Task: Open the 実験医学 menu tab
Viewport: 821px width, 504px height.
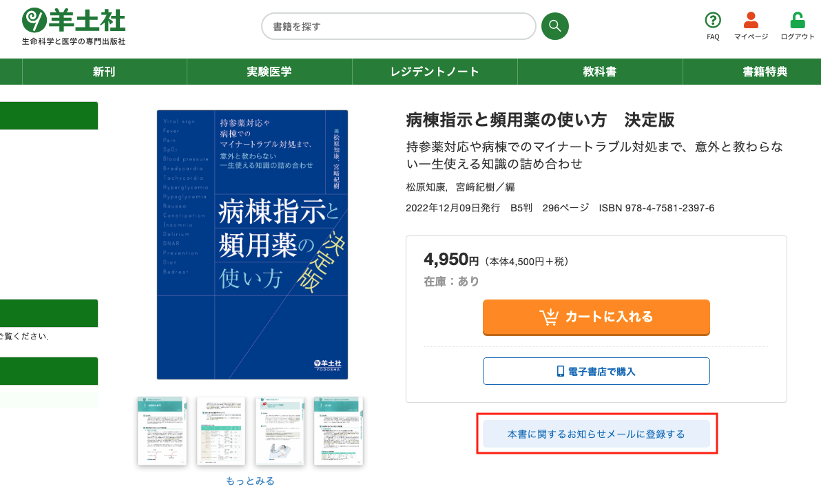Action: (269, 72)
